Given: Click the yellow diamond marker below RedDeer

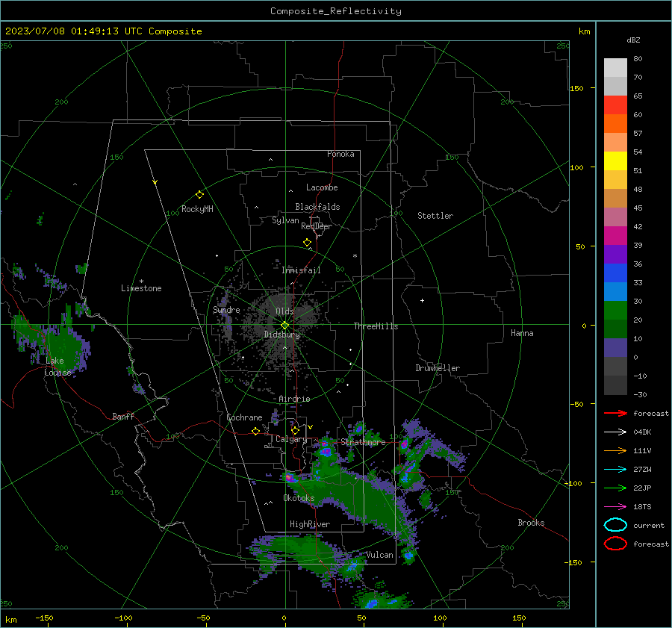Looking at the screenshot, I should [308, 242].
